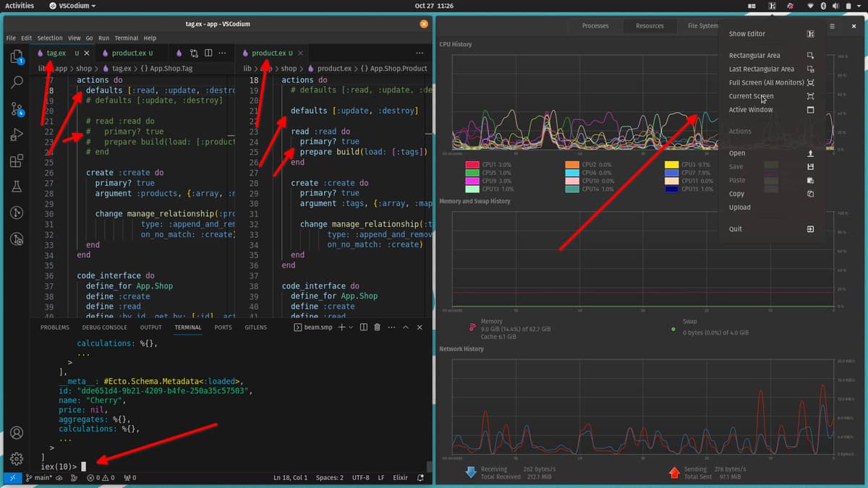Open more actions ellipsis in left editor group

pyautogui.click(x=223, y=53)
